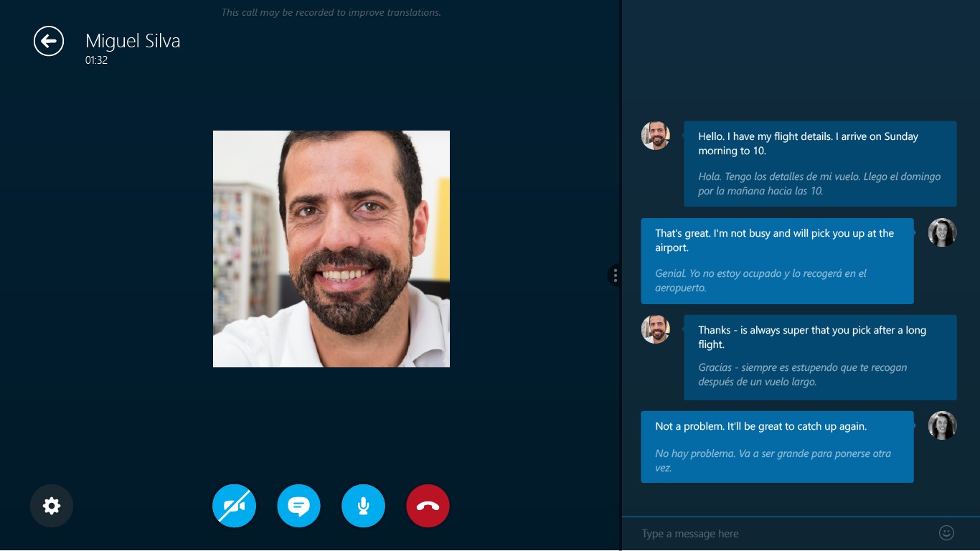The width and height of the screenshot is (980, 551).
Task: Click the 'Not a problem' message bubble
Action: click(777, 446)
